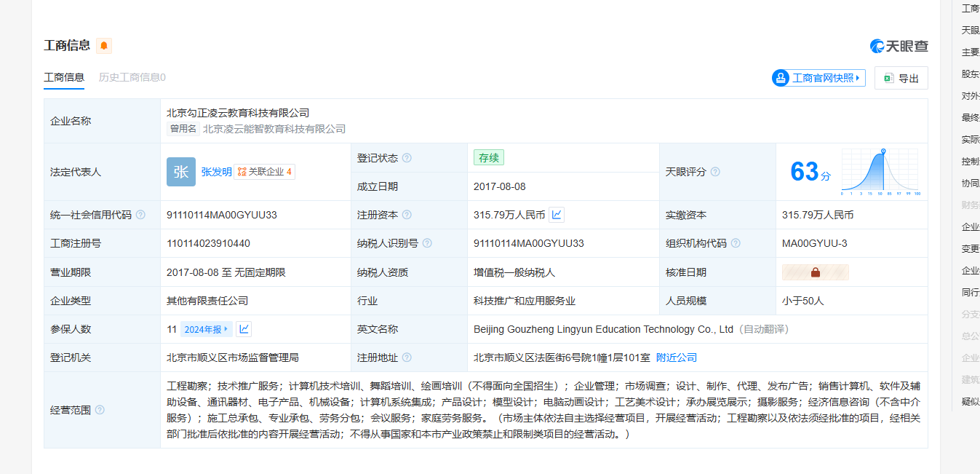Viewport: 980px width, 474px height.
Task: Export data with the 导出 button
Action: [901, 79]
